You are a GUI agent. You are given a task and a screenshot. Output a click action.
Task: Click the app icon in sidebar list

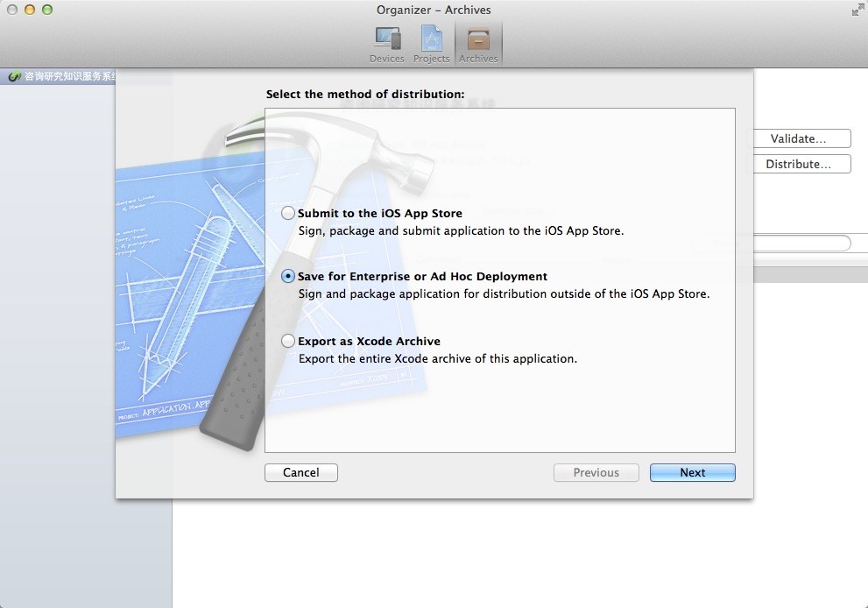coord(15,76)
